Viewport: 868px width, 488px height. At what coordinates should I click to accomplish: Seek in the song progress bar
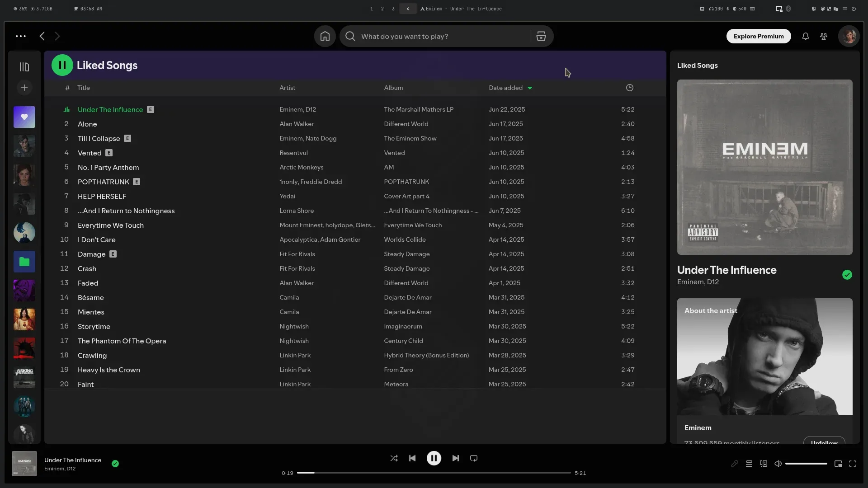434,473
